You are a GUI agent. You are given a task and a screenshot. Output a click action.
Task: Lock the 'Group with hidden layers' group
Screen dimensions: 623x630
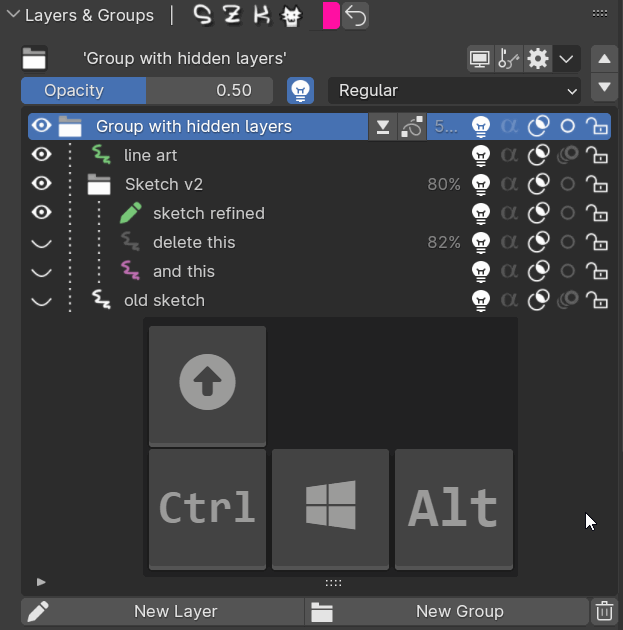pos(596,127)
